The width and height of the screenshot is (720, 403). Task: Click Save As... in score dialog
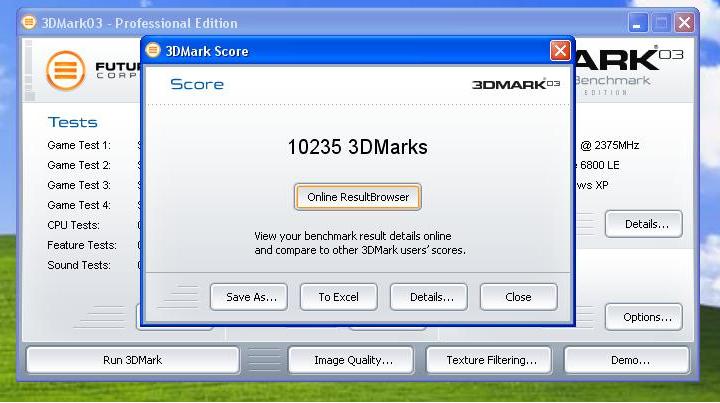click(249, 297)
